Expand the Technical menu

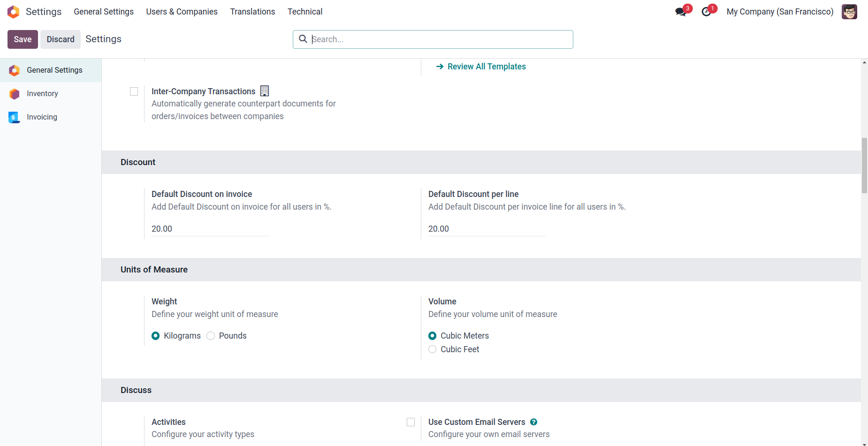click(x=305, y=12)
